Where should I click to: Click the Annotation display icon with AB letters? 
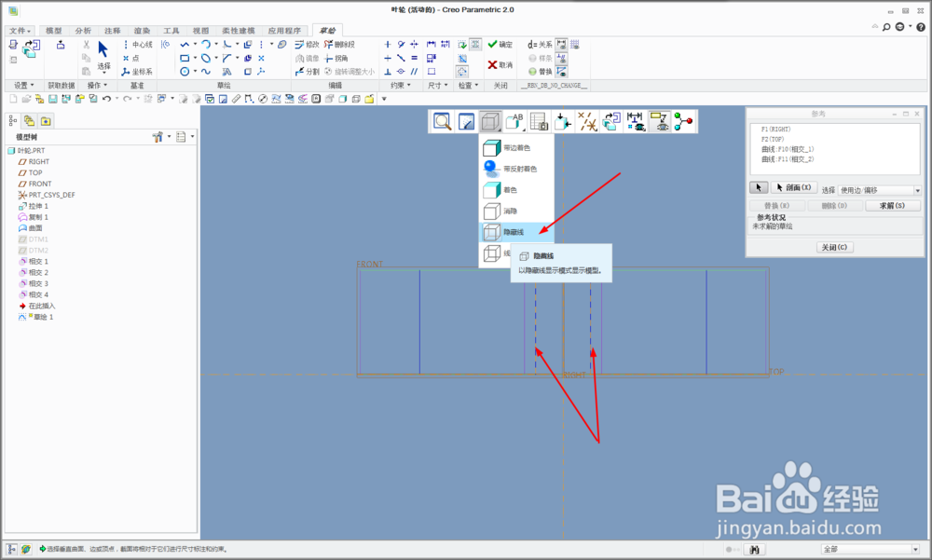pyautogui.click(x=514, y=122)
